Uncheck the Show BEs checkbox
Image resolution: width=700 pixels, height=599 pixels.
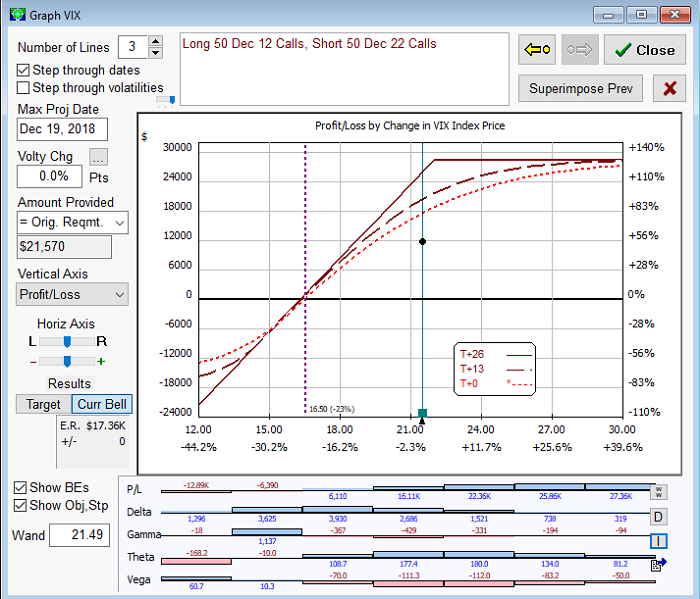[20, 487]
